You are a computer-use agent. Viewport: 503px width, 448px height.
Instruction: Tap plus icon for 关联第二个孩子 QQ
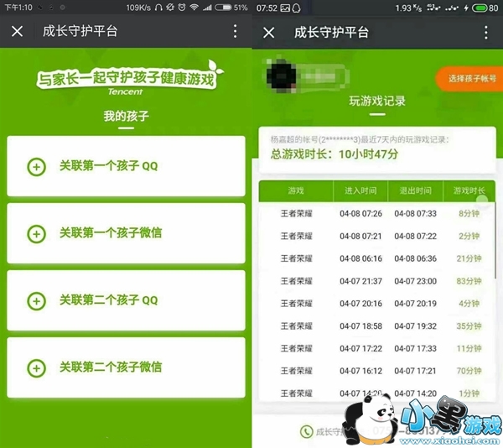coord(36,301)
